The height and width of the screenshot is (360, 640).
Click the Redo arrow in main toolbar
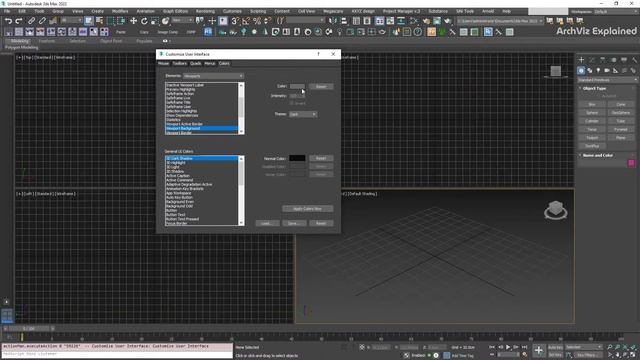19,20
